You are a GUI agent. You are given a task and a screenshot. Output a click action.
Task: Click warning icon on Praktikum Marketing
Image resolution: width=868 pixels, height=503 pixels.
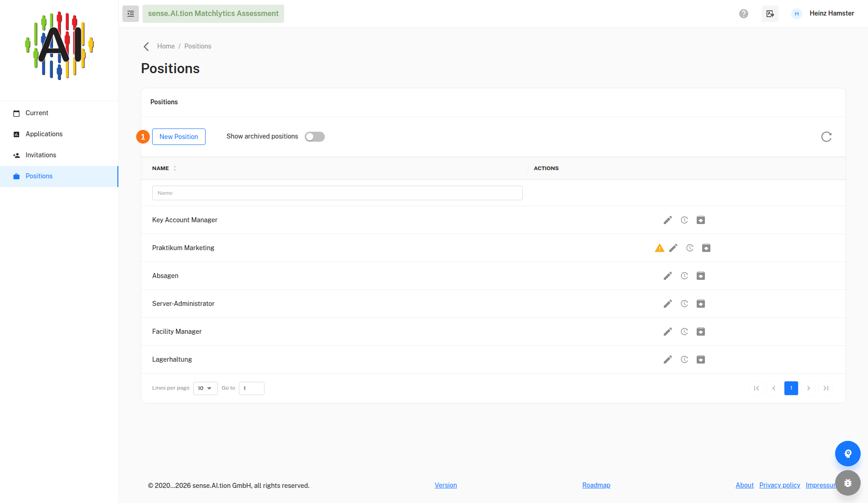[x=660, y=248]
